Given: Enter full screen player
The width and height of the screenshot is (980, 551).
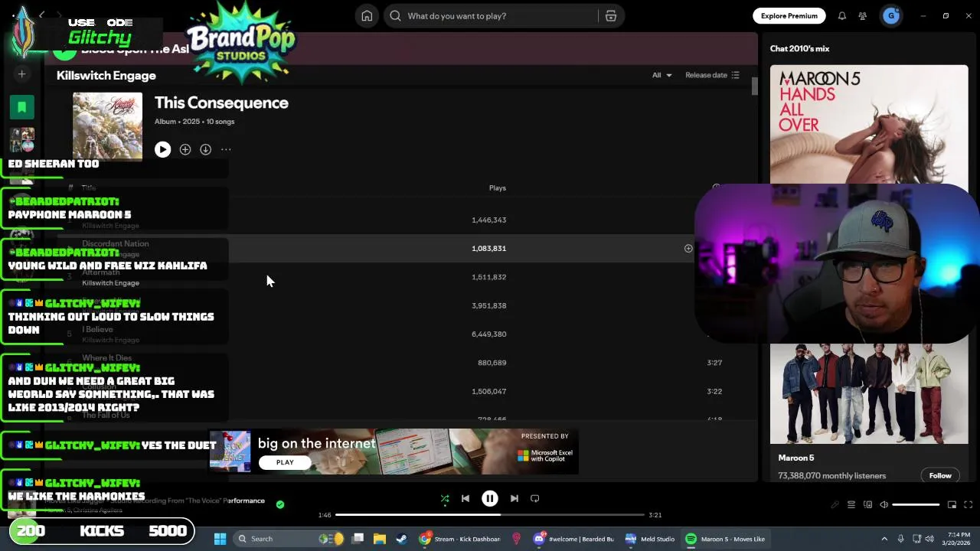Looking at the screenshot, I should (969, 505).
